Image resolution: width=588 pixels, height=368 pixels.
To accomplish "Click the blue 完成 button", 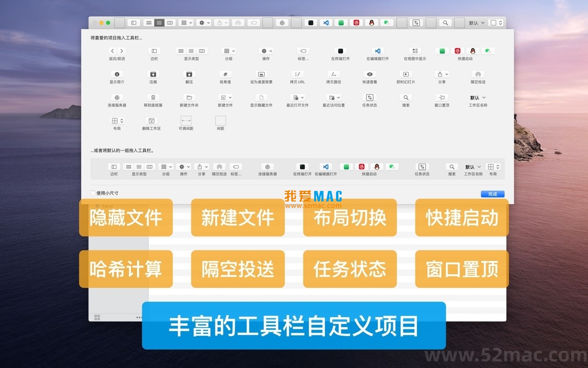I will tap(492, 194).
